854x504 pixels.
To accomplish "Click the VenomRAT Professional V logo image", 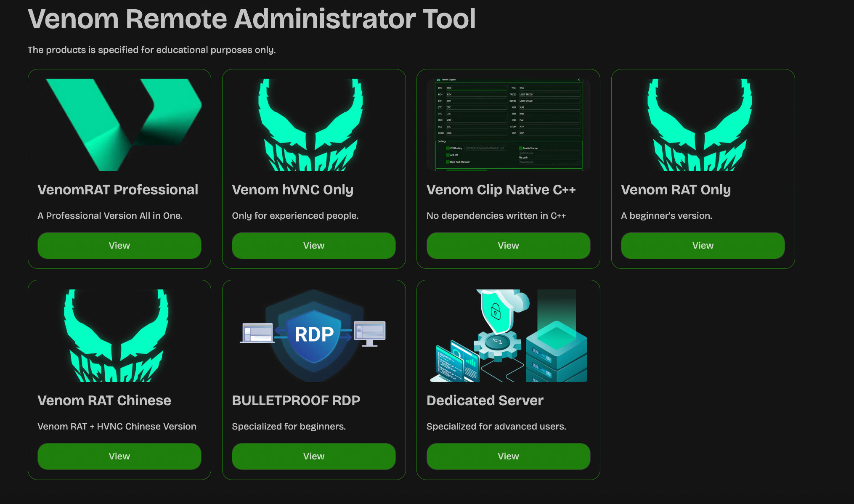I will tap(119, 125).
